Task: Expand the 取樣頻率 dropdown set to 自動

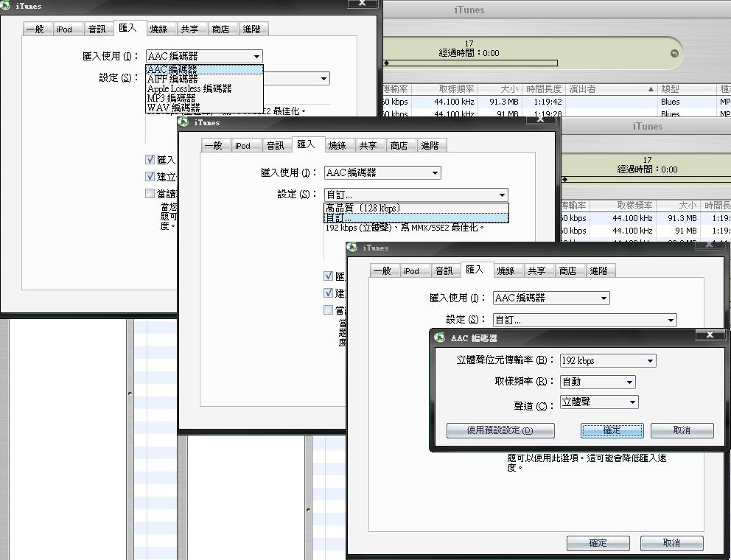Action: click(597, 382)
